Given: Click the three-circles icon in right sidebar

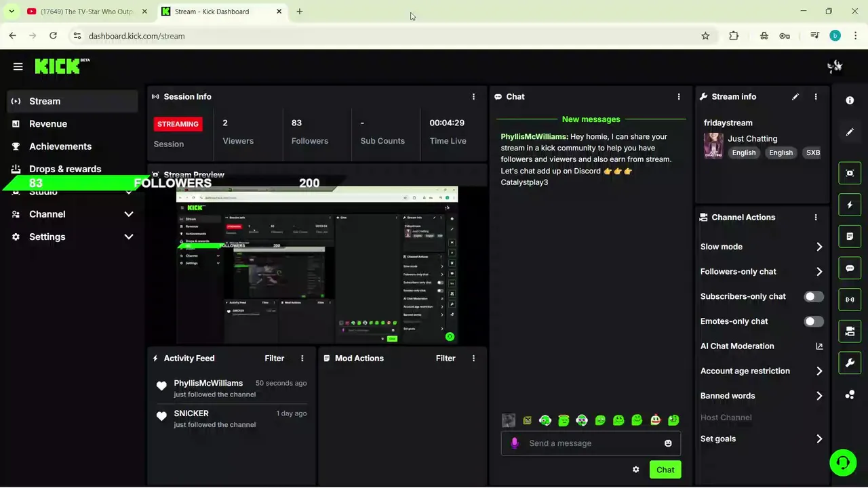Looking at the screenshot, I should click(850, 394).
